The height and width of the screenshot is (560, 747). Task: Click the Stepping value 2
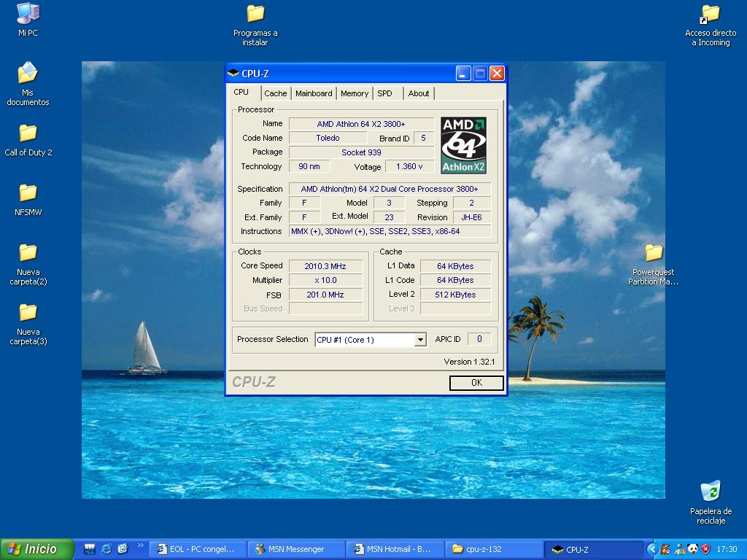click(x=472, y=203)
